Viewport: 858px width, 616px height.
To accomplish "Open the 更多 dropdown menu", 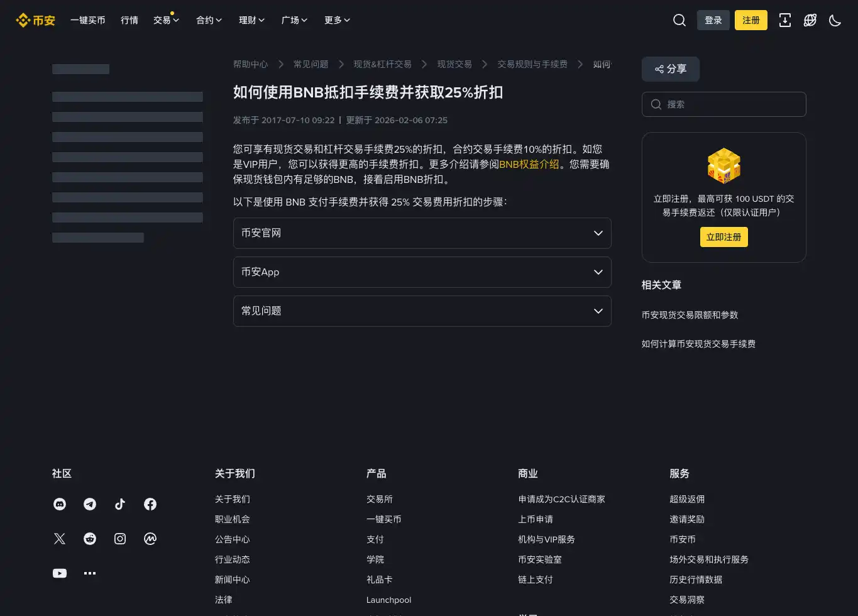I will (337, 20).
